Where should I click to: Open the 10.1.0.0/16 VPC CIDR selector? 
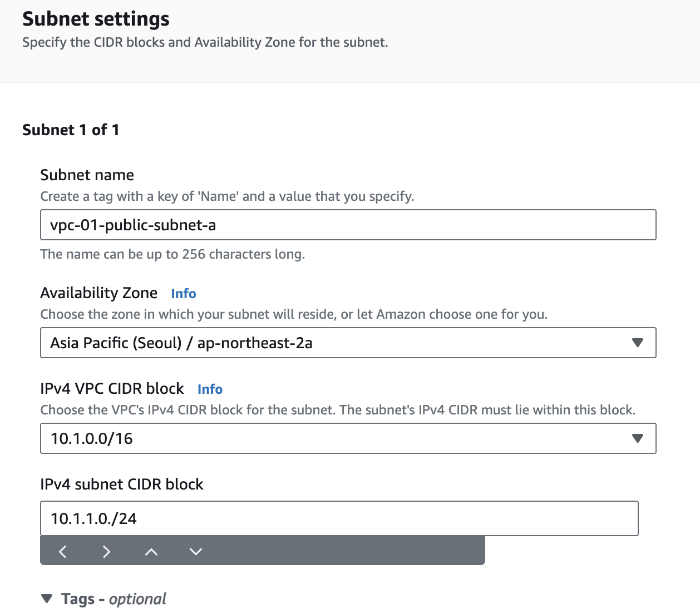click(x=334, y=438)
